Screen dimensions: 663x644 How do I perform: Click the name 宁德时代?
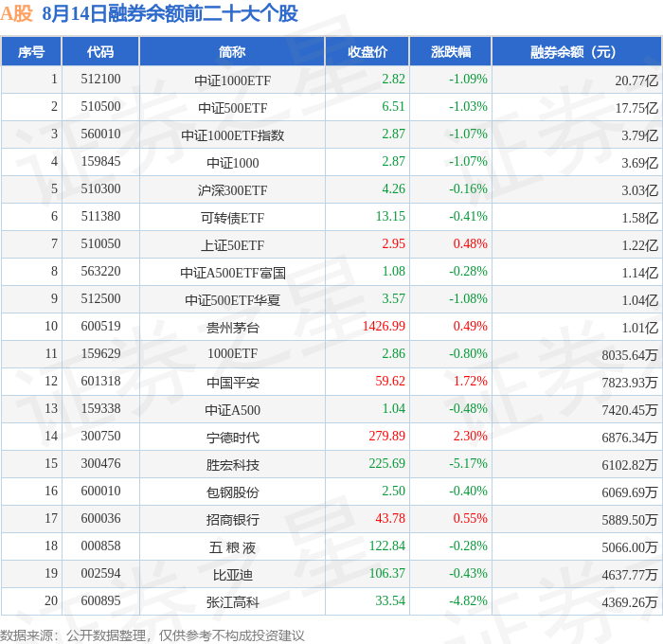(233, 438)
